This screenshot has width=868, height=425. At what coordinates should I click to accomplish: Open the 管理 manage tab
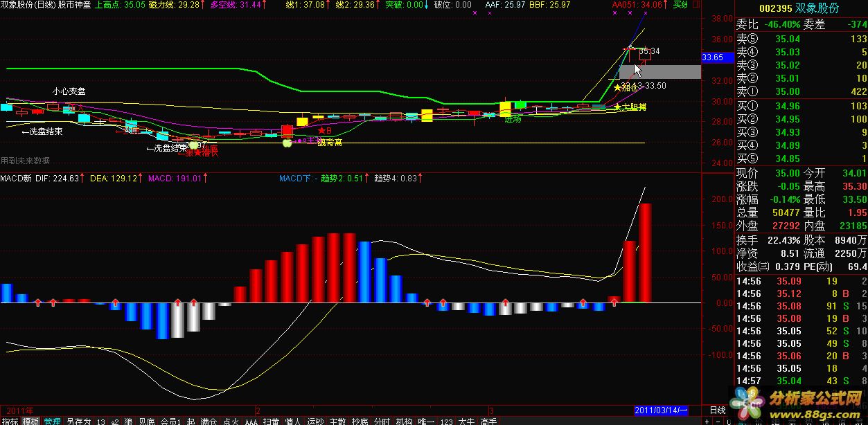tap(52, 420)
